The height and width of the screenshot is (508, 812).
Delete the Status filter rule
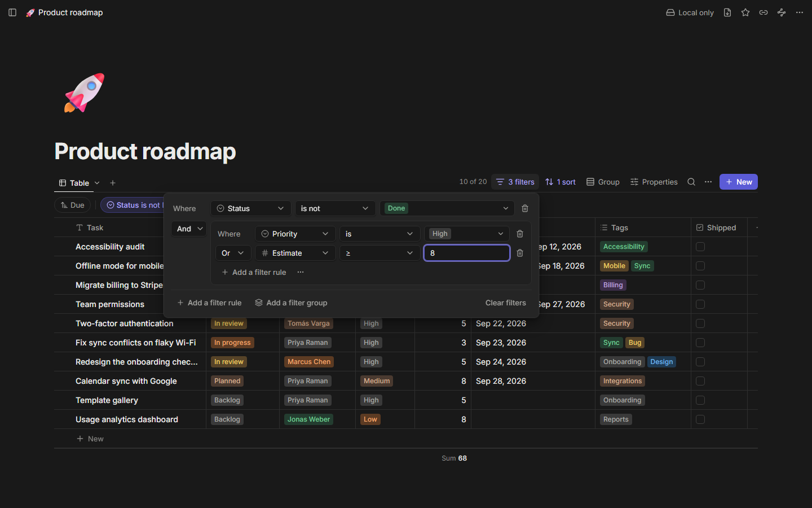pos(525,208)
